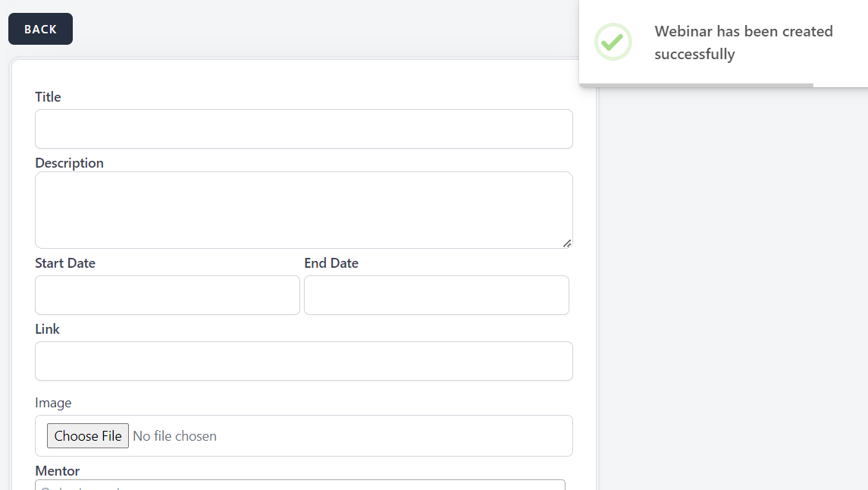Screen dimensions: 868x490
Task: Click the Description field label
Action: (x=69, y=163)
